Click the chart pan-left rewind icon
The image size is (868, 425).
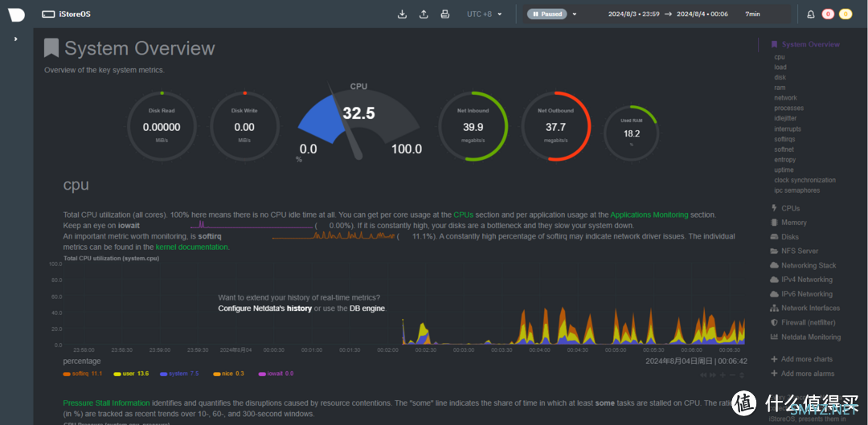[x=703, y=374]
